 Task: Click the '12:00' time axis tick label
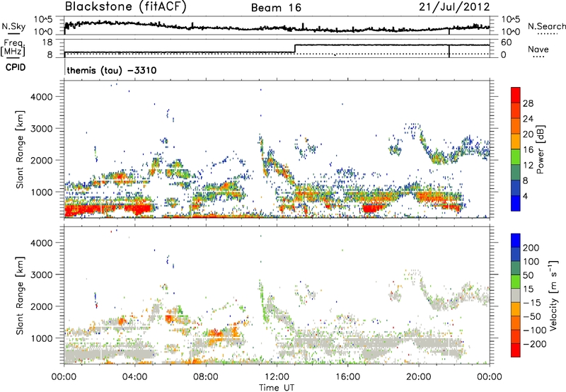click(277, 377)
